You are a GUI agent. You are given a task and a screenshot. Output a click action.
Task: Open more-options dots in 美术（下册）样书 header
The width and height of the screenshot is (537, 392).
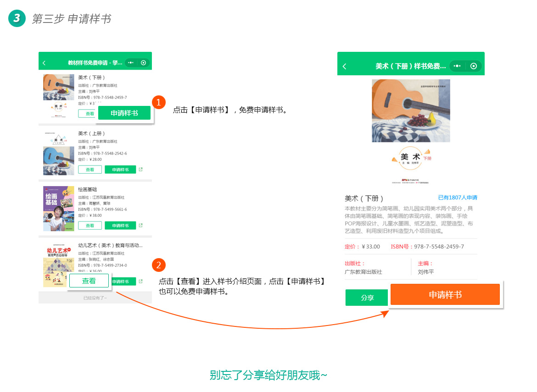point(457,66)
